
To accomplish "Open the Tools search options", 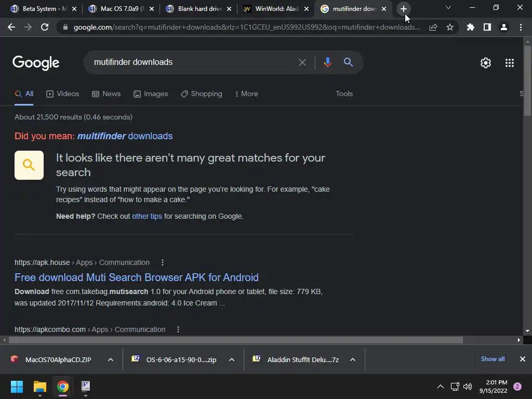I will pyautogui.click(x=344, y=94).
